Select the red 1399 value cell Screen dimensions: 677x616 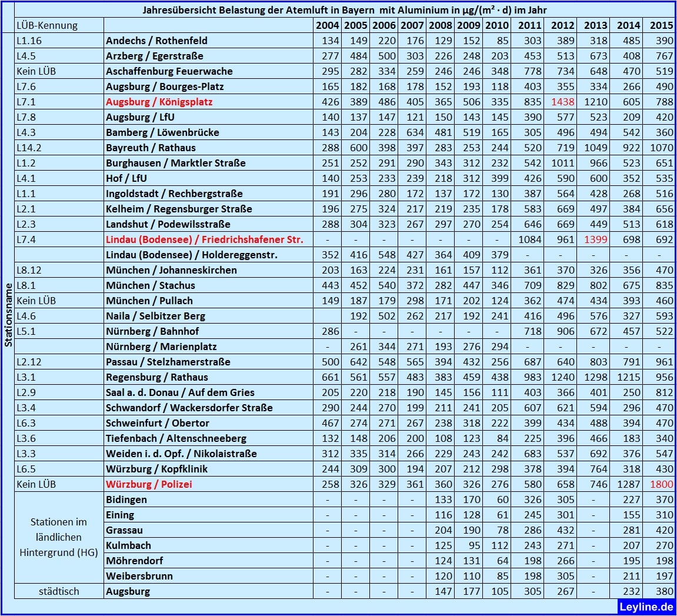click(595, 239)
